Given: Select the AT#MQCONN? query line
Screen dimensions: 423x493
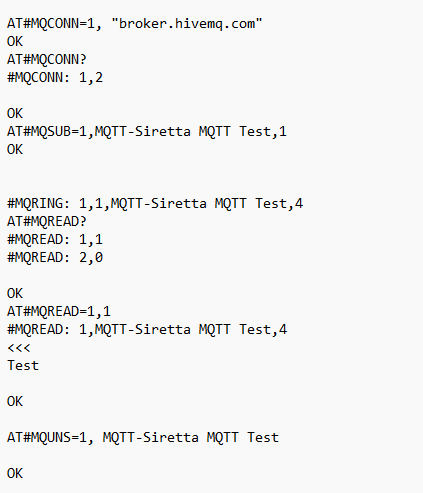Looking at the screenshot, I should point(47,60).
